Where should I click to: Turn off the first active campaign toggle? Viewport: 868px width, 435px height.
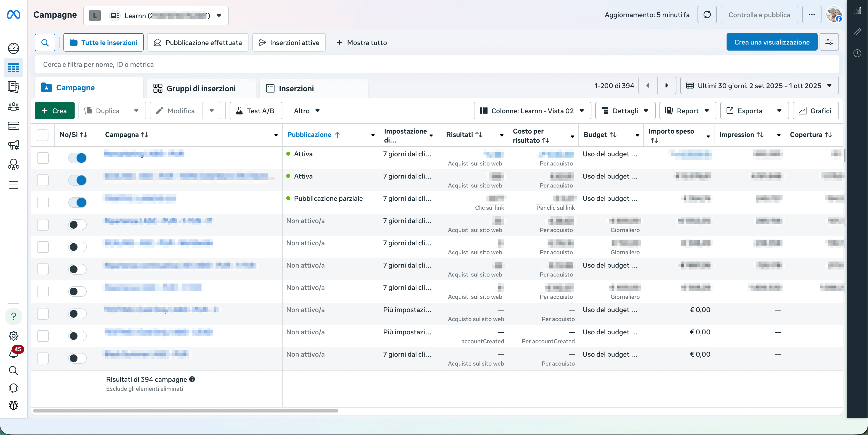coord(77,158)
